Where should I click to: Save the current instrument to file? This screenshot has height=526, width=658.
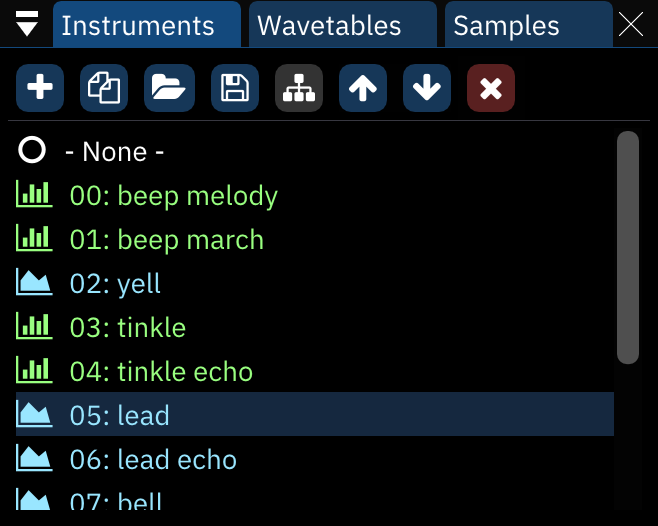coord(234,89)
